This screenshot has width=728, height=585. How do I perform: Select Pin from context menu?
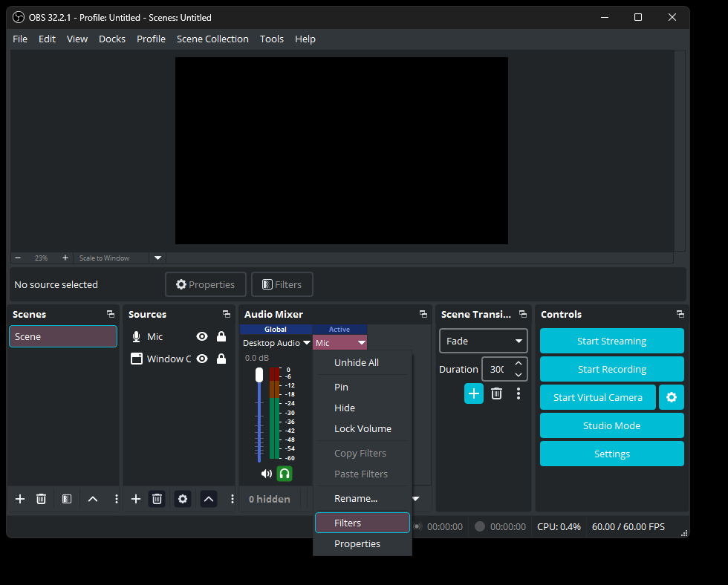[363, 387]
